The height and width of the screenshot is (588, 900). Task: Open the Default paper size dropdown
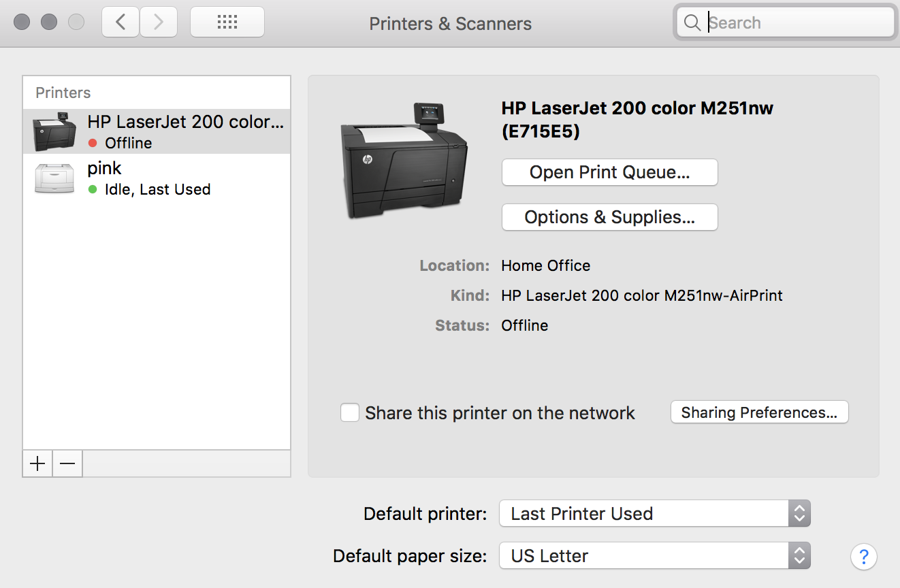pos(655,556)
